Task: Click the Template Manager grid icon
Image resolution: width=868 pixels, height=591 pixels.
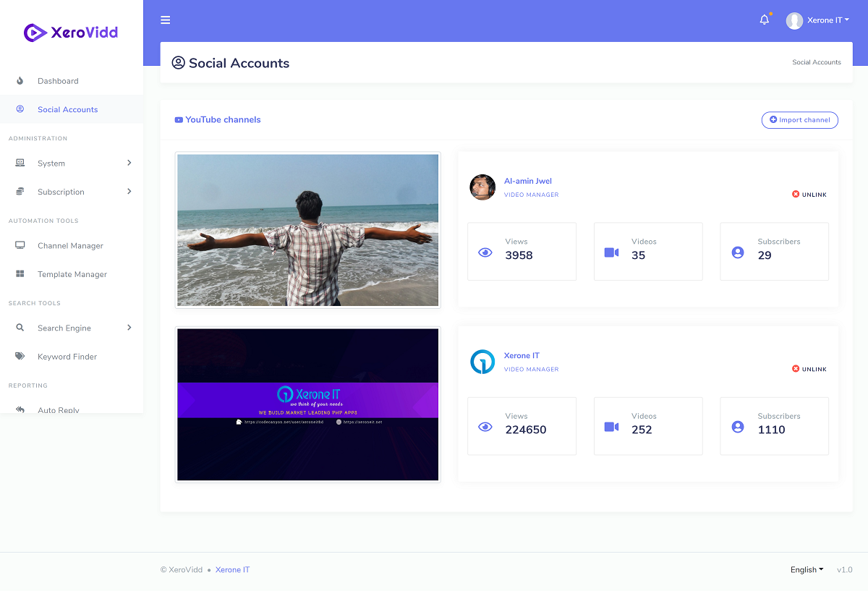Action: click(20, 274)
